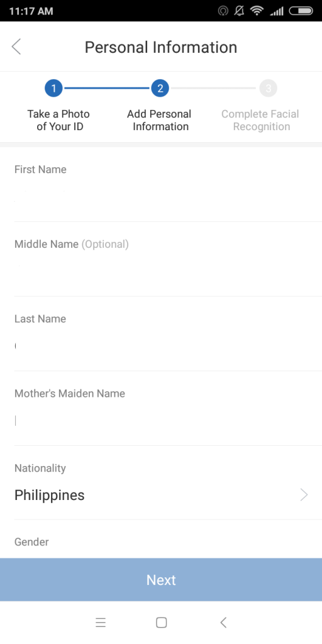Open Android recent apps menu icon

(x=101, y=623)
